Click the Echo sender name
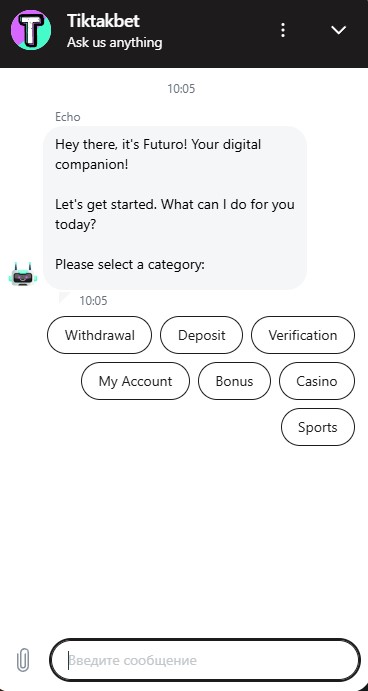Screen dimensions: 368x691 [x=68, y=117]
